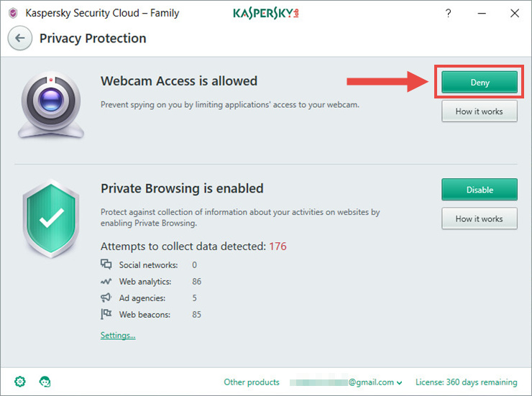Deny webcam access
Viewport: 532px width, 396px height.
tap(480, 83)
